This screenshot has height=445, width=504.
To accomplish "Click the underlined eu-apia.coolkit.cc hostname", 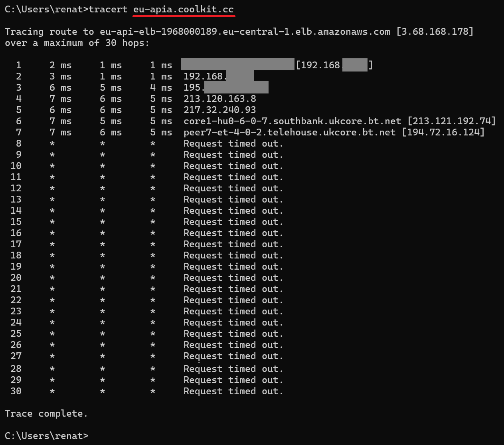I will (184, 10).
